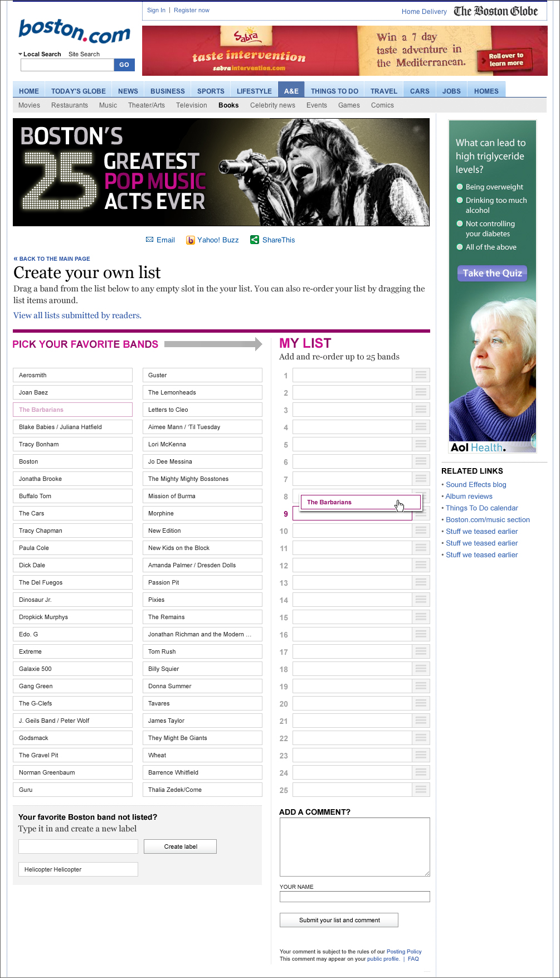This screenshot has height=978, width=560.
Task: Select the Donna Summer band label
Action: click(202, 686)
